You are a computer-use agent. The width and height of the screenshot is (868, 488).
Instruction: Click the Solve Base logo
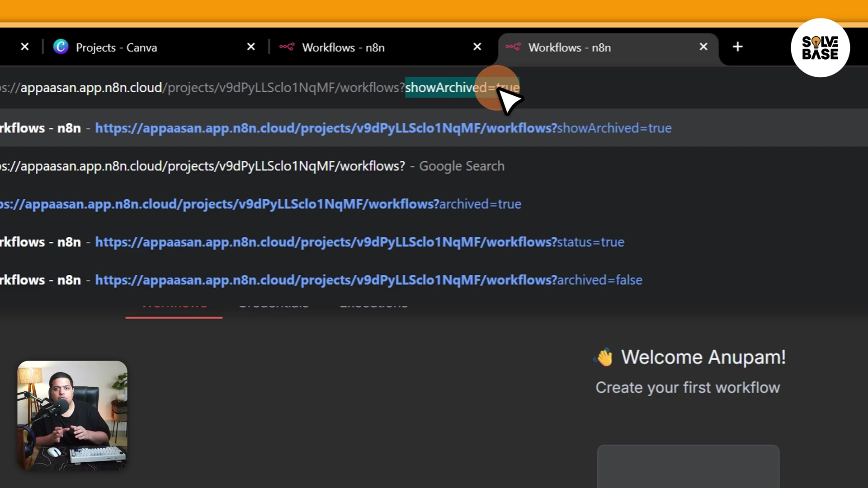pos(820,48)
